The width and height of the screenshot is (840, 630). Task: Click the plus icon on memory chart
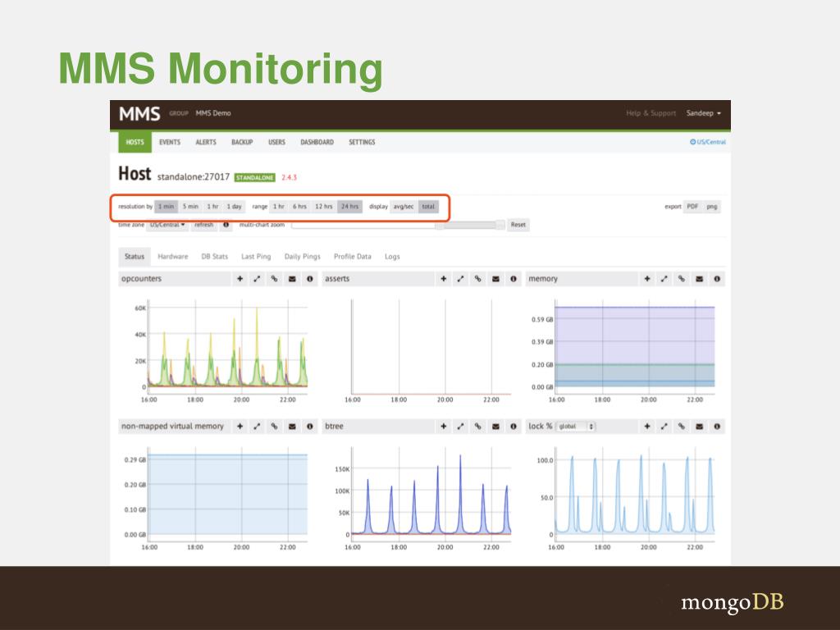coord(647,279)
